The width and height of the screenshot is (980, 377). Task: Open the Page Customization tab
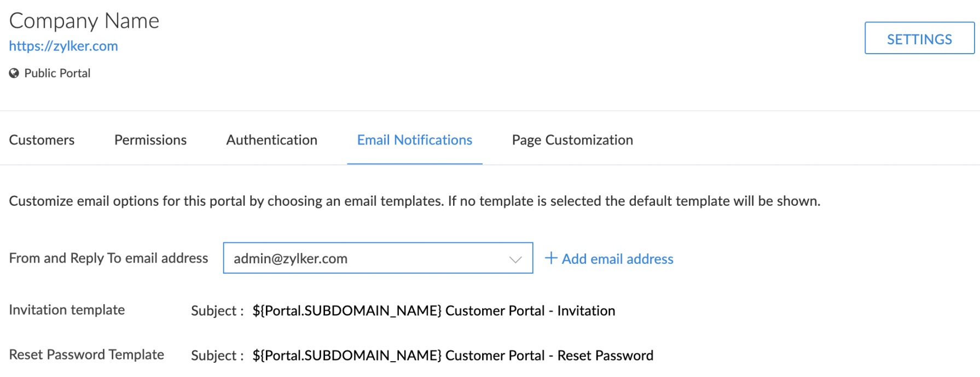[572, 140]
